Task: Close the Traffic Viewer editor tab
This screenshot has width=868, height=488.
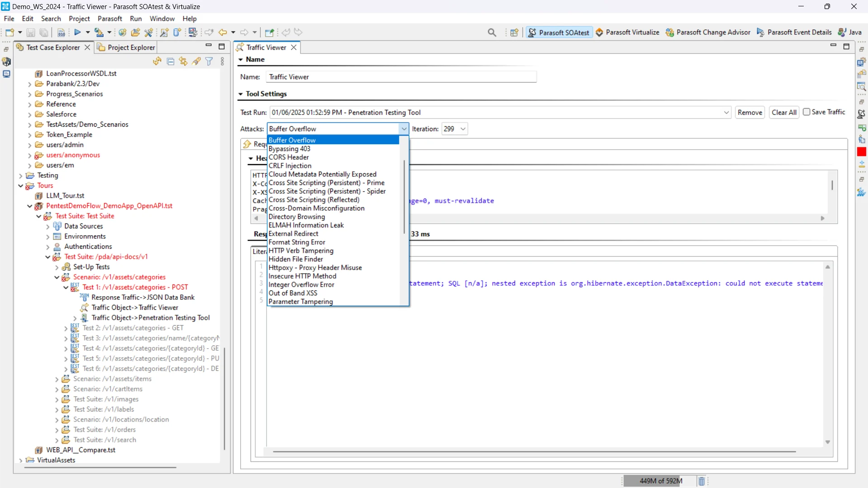Action: 294,47
